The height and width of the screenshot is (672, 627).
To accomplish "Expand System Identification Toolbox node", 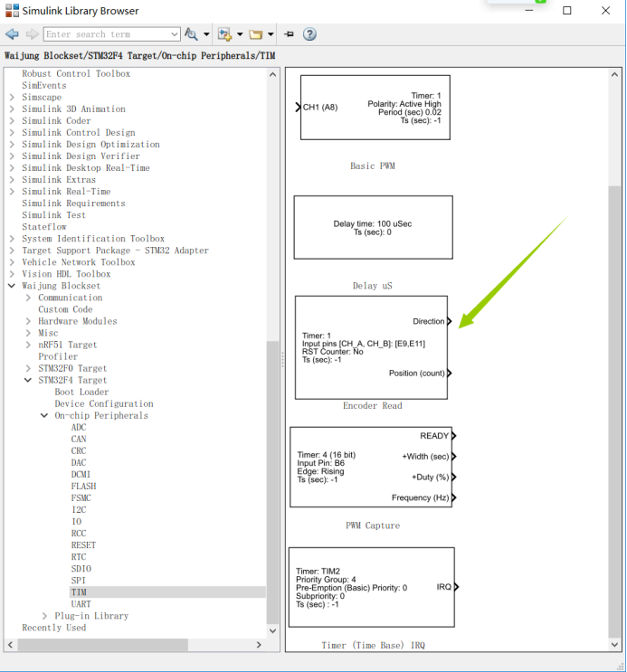I will [12, 239].
